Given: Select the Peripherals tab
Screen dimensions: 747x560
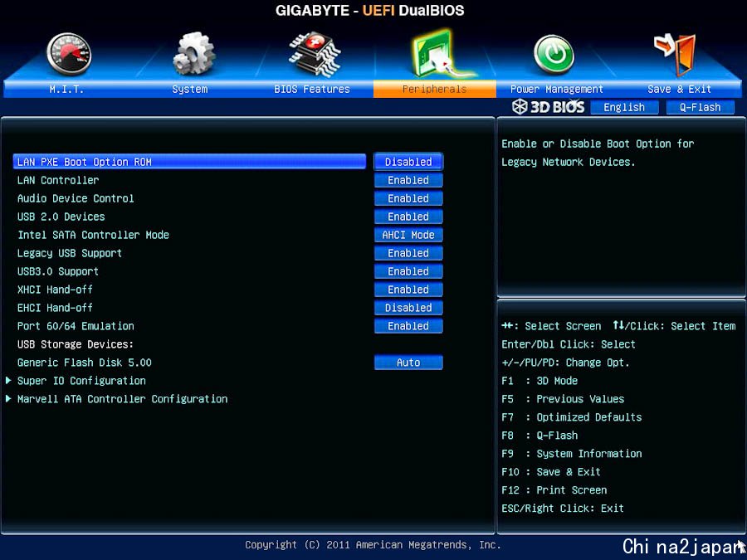Looking at the screenshot, I should click(x=434, y=89).
